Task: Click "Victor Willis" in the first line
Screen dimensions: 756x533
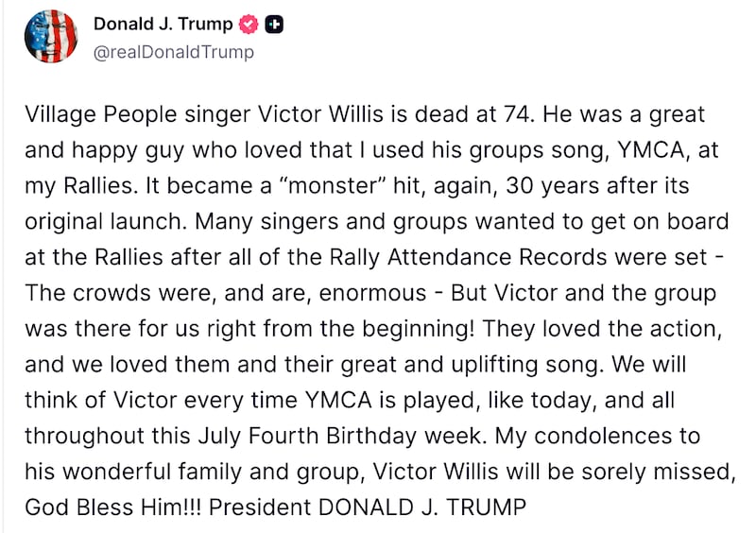Action: (x=320, y=114)
